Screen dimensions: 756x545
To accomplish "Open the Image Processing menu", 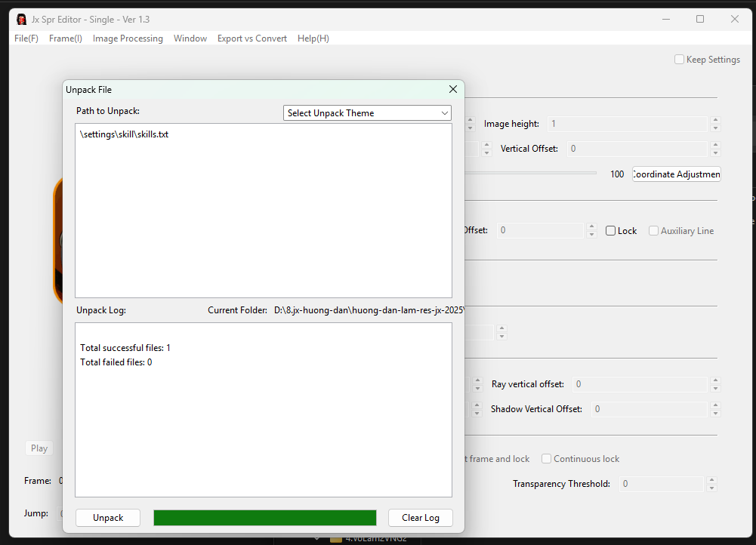I will [128, 38].
